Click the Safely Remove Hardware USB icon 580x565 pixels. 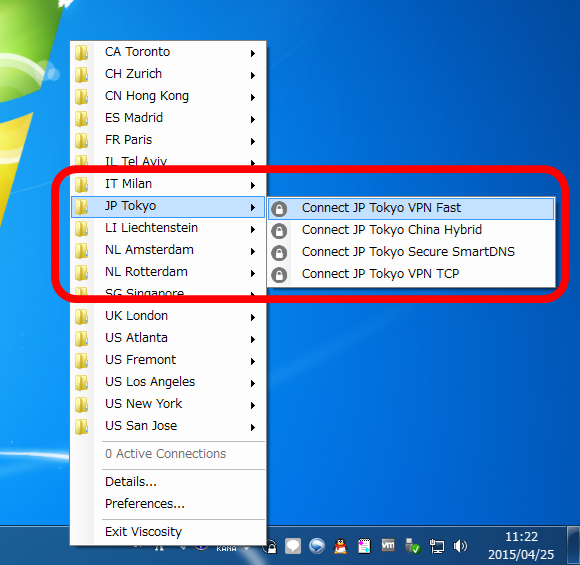click(x=412, y=546)
